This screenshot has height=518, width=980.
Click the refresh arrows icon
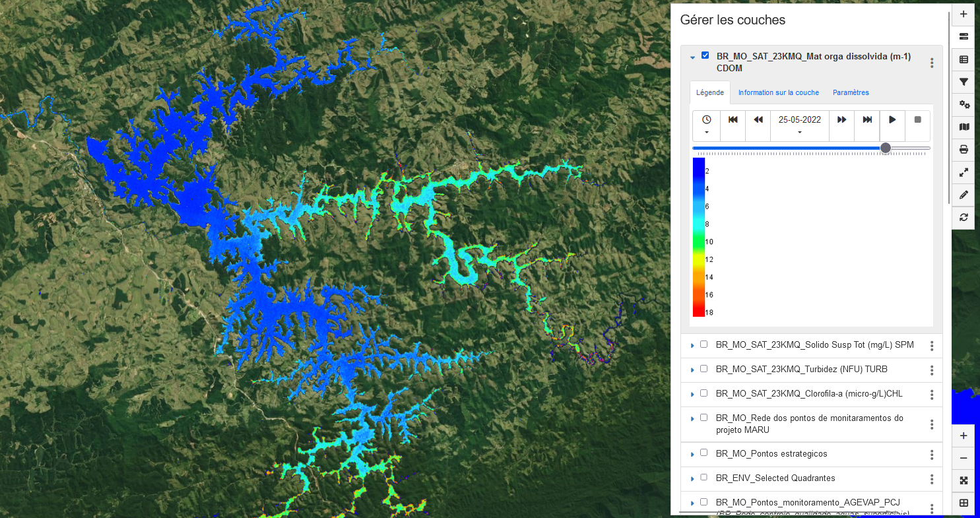(x=964, y=217)
